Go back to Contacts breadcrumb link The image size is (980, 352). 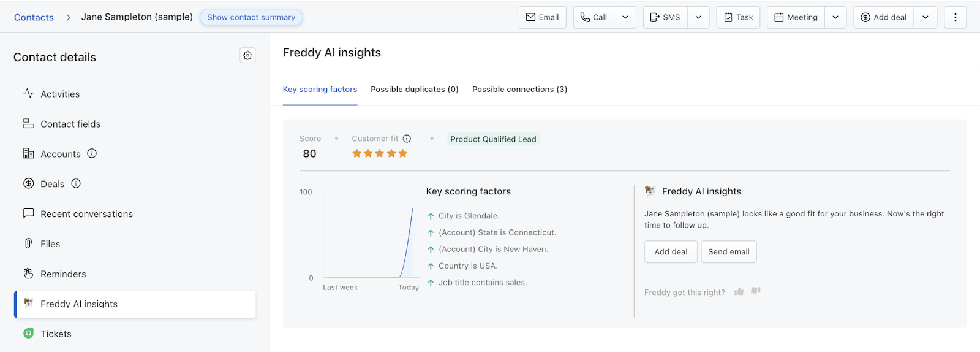point(34,17)
